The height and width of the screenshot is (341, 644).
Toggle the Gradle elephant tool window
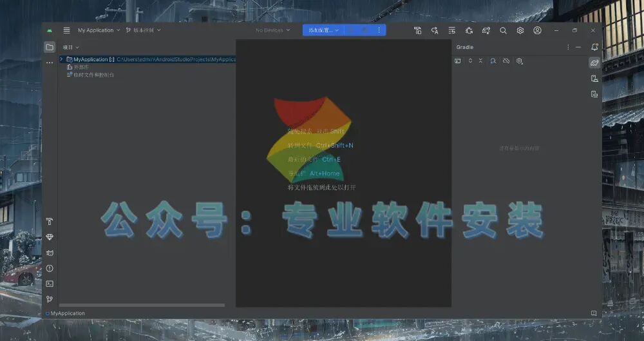(x=594, y=63)
